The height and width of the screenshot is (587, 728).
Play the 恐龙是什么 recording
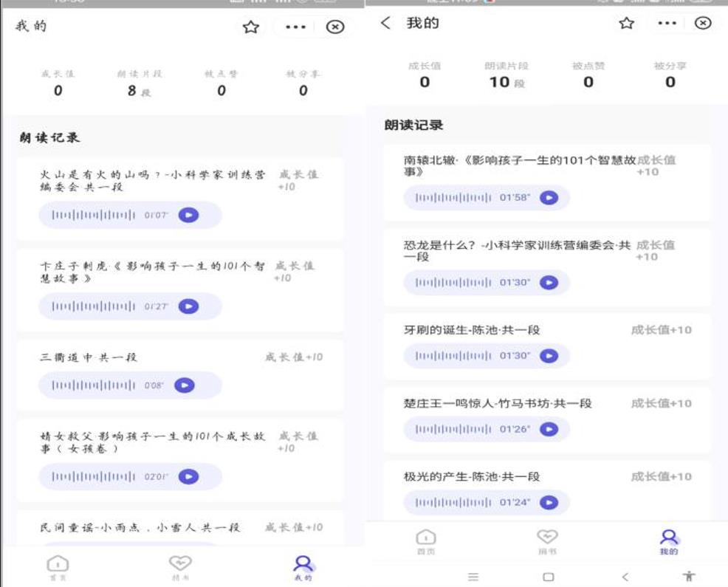(549, 283)
